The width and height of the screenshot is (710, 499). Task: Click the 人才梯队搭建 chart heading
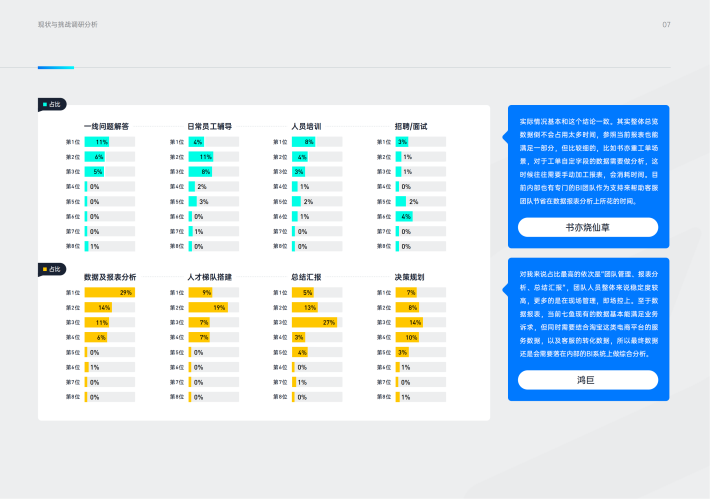[x=209, y=277]
